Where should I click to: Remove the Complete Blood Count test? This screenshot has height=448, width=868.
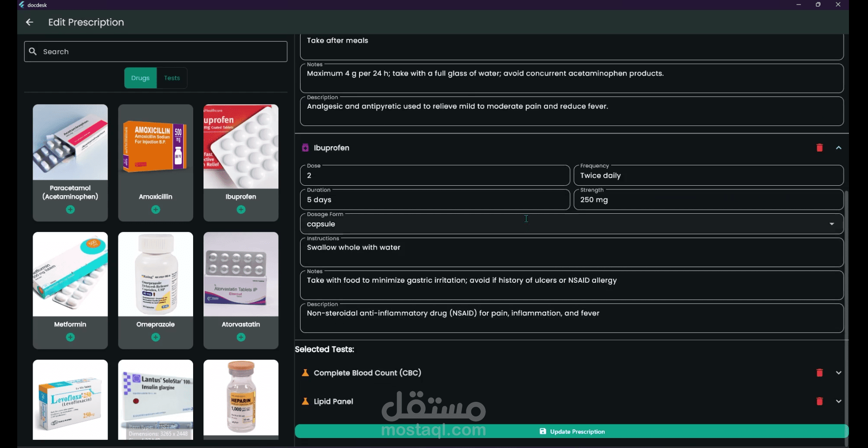click(x=820, y=373)
